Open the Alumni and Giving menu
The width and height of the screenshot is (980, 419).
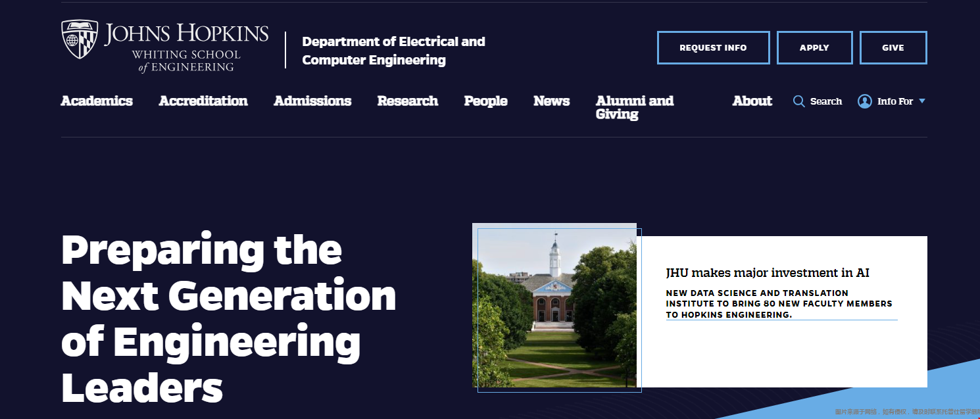click(x=635, y=107)
